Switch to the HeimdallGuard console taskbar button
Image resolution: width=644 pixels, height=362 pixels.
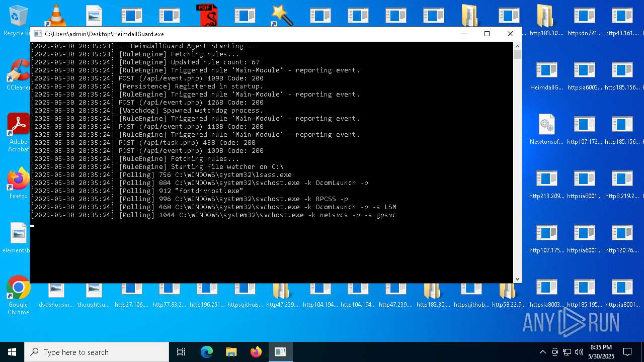tap(280, 352)
